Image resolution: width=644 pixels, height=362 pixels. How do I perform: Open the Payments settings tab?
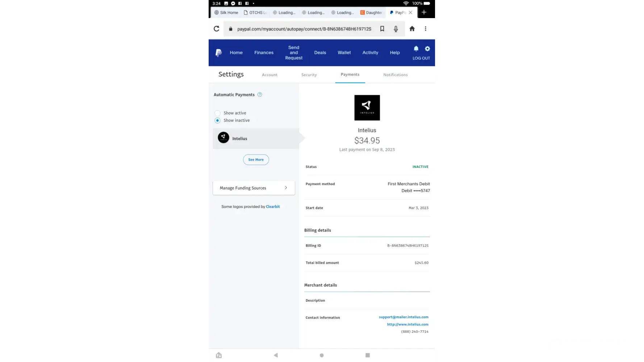(350, 74)
